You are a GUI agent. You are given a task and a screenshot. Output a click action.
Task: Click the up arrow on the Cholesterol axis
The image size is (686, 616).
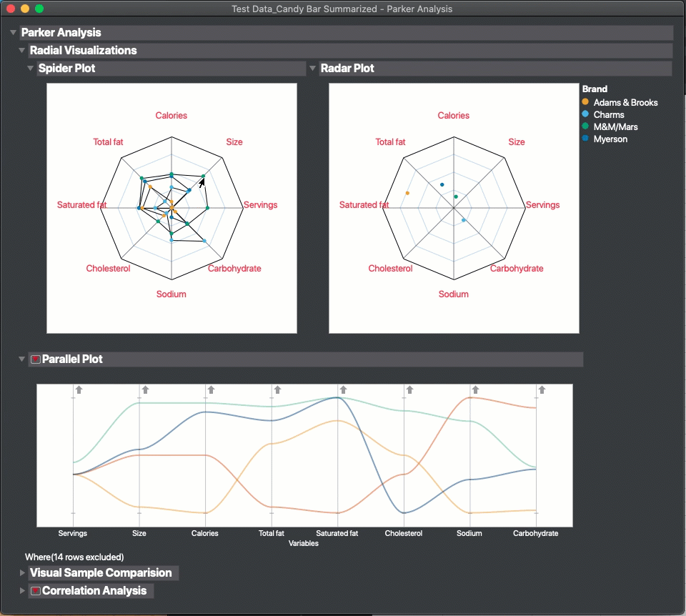(x=409, y=389)
